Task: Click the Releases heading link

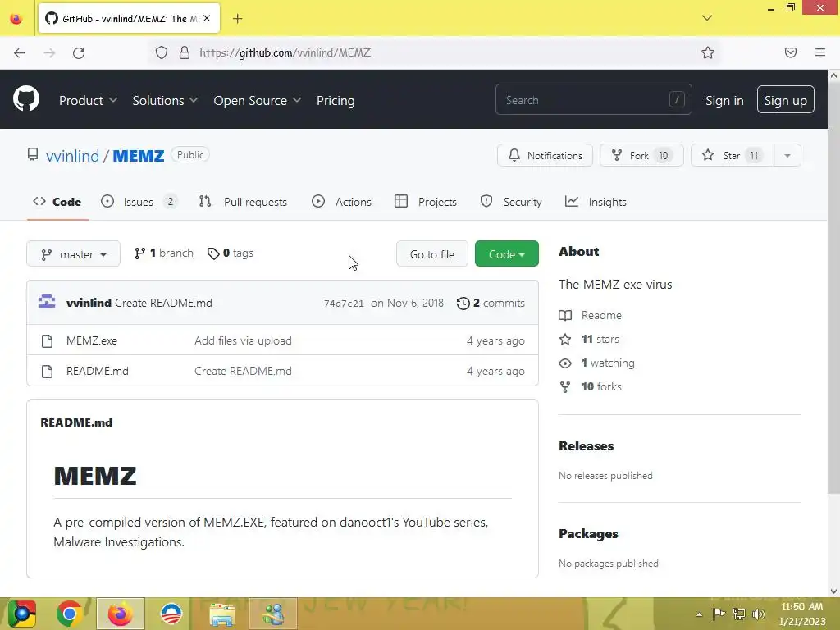Action: tap(586, 445)
